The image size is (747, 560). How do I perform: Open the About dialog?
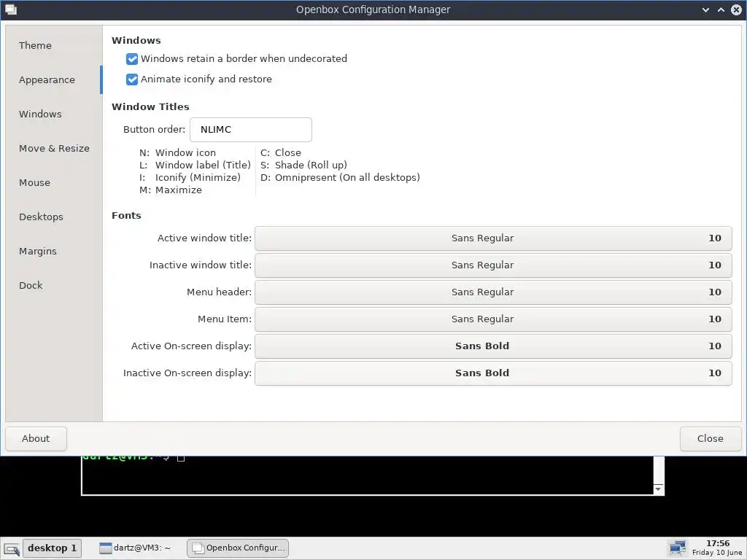point(36,438)
